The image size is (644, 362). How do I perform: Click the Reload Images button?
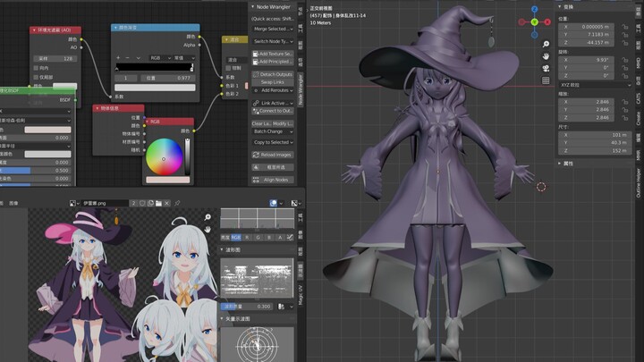click(x=273, y=155)
